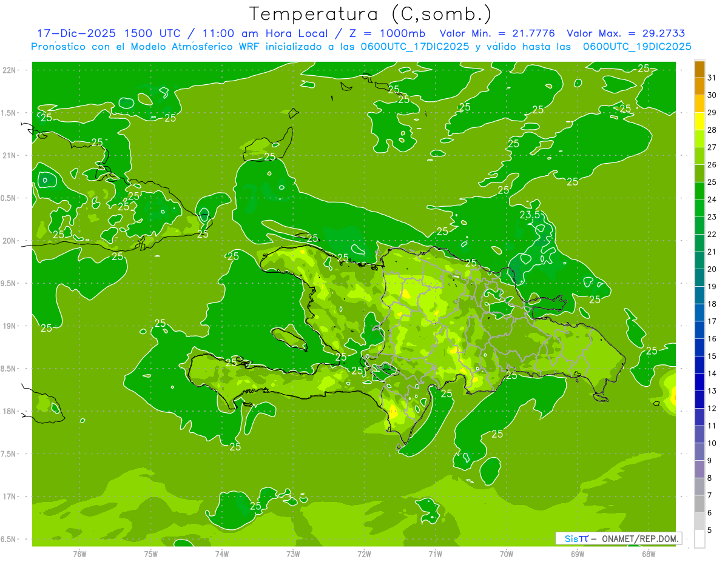Click the "21N" latitude axis label
The width and height of the screenshot is (728, 562).
click(x=10, y=156)
